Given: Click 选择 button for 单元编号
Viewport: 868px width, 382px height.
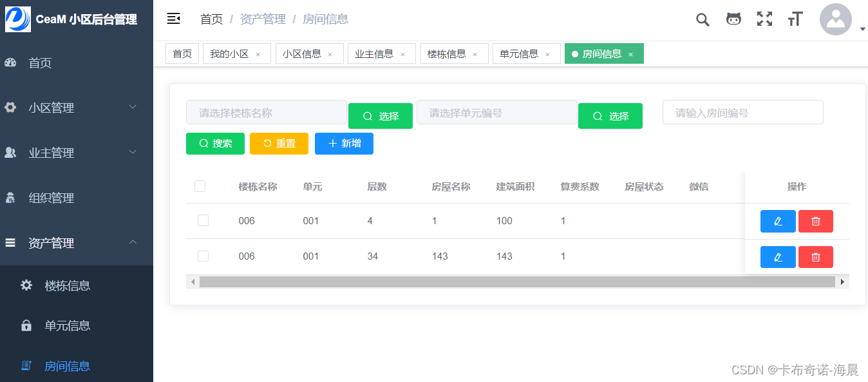Looking at the screenshot, I should (x=610, y=116).
